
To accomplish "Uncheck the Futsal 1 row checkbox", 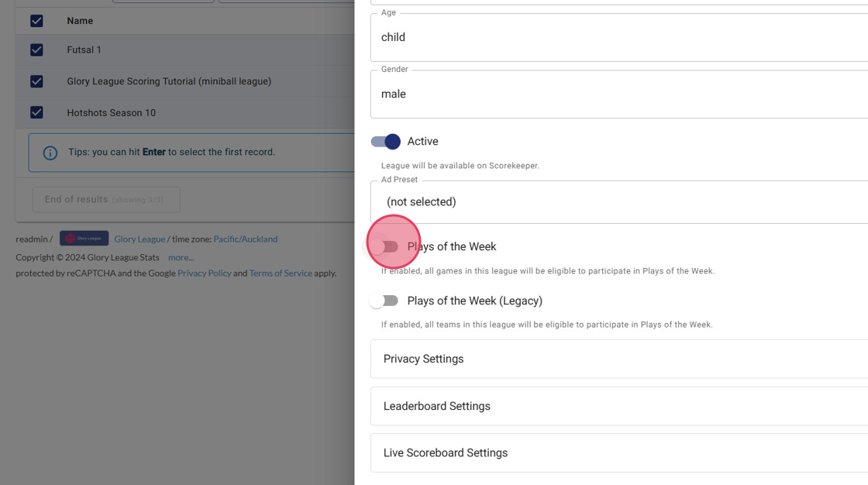I will pyautogui.click(x=36, y=50).
